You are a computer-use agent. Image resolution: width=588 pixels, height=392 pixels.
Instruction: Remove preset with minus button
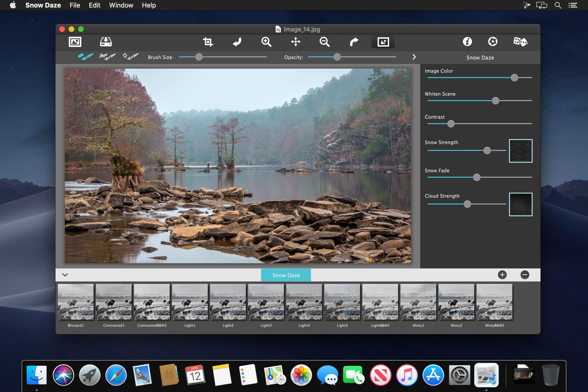525,275
